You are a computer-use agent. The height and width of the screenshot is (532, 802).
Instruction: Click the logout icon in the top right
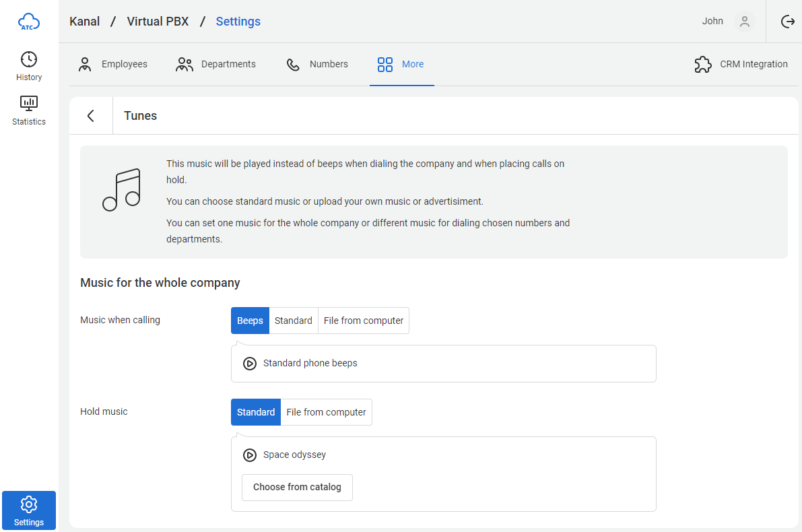click(x=787, y=22)
